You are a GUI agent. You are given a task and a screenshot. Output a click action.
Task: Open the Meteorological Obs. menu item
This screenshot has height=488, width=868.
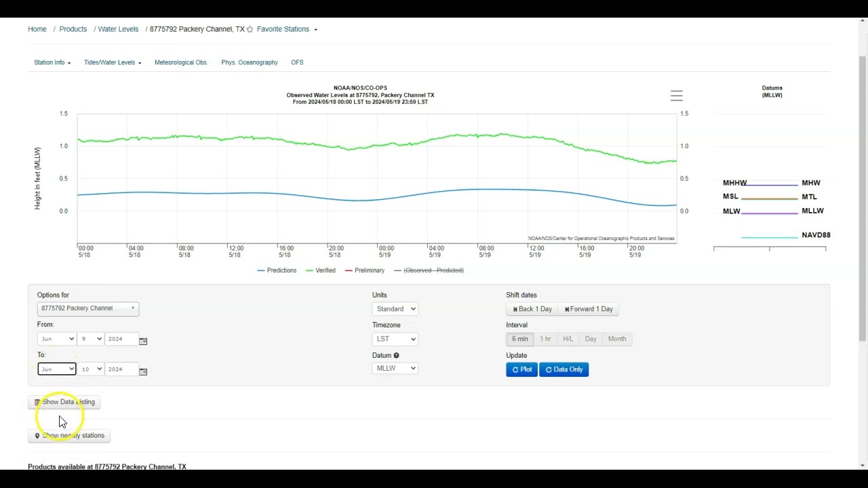pyautogui.click(x=181, y=62)
